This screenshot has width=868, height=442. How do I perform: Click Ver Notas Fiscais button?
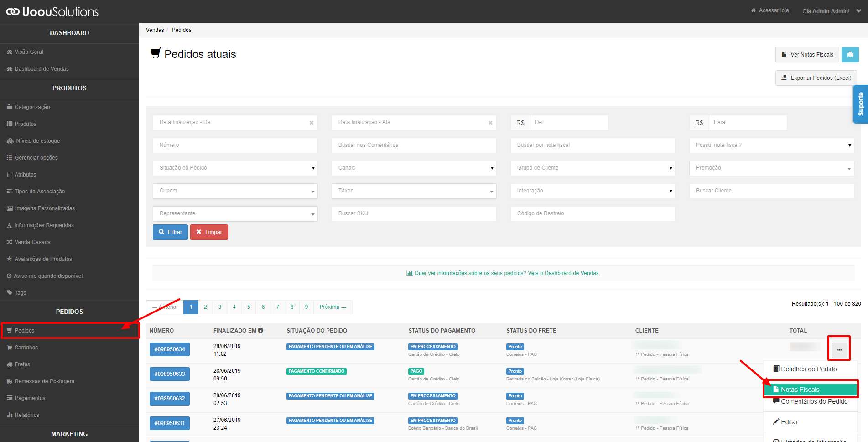(x=807, y=55)
